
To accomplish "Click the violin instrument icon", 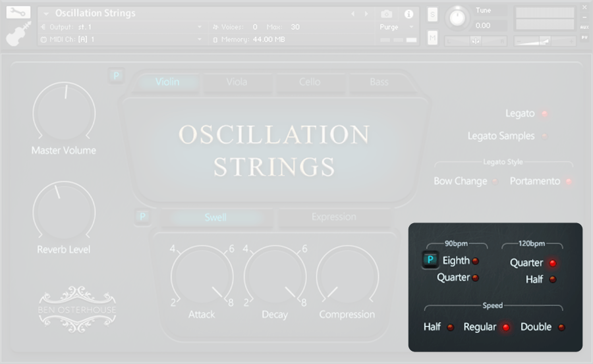I will 18,34.
